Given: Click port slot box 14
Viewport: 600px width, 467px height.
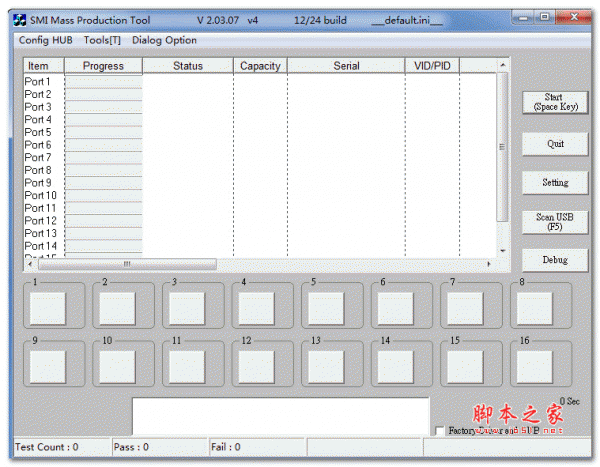Looking at the screenshot, I should point(396,367).
